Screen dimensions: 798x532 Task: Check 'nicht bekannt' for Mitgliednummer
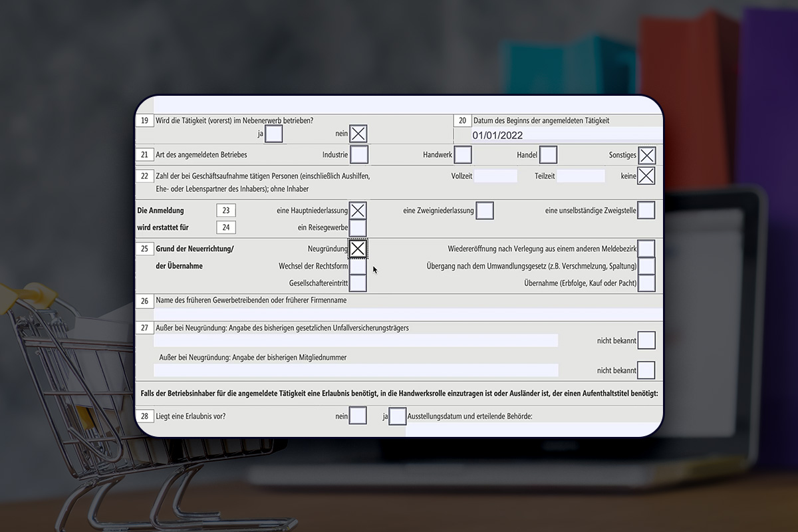pyautogui.click(x=646, y=370)
